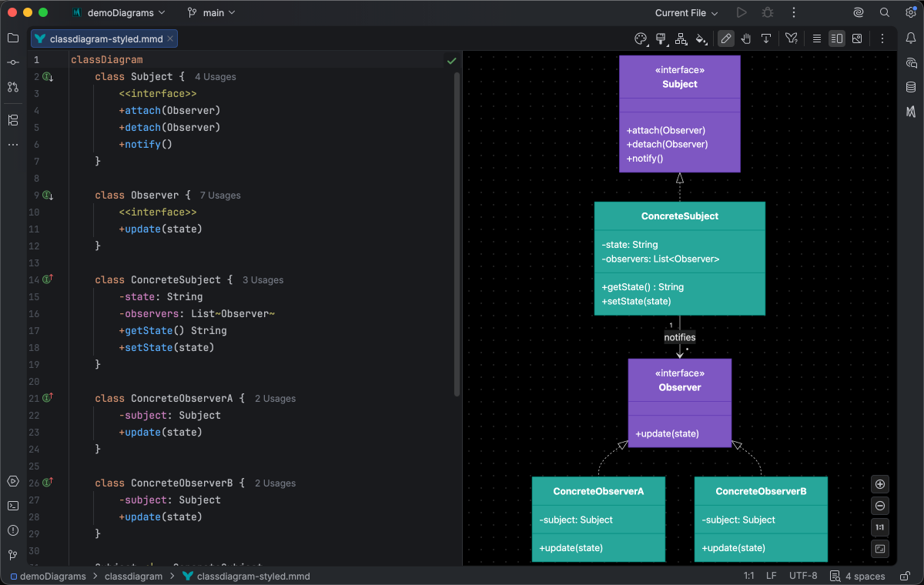Image resolution: width=924 pixels, height=585 pixels.
Task: Click 2 Usages hint for ConcreteObserverA
Action: (x=275, y=399)
